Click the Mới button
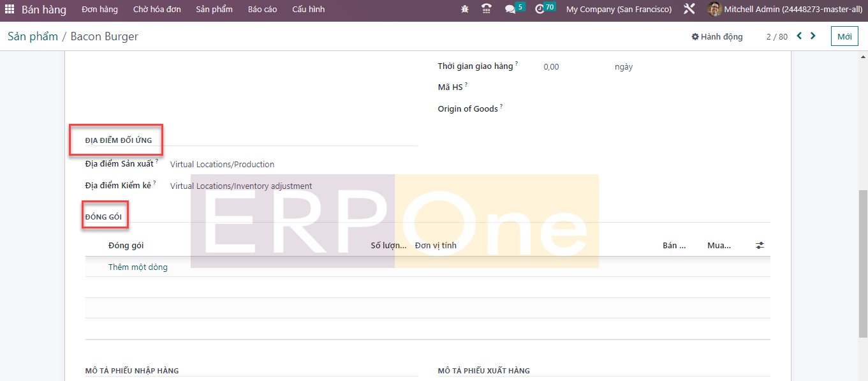 tap(844, 36)
